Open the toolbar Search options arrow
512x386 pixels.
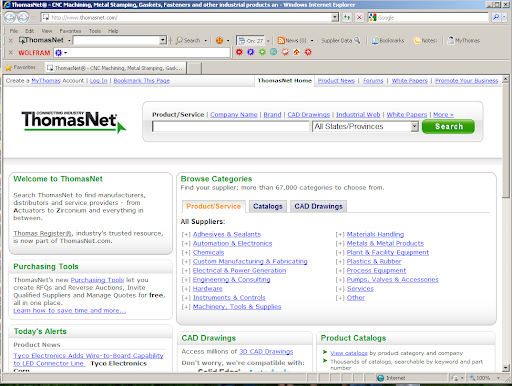pyautogui.click(x=206, y=41)
